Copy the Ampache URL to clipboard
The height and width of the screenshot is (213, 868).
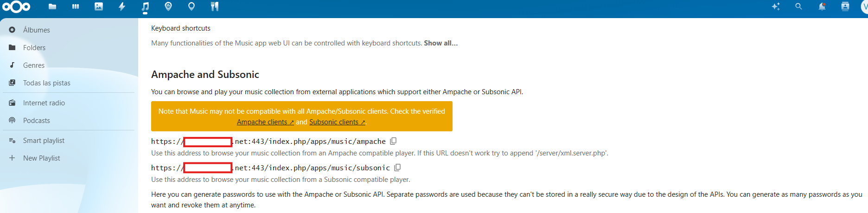pyautogui.click(x=393, y=141)
